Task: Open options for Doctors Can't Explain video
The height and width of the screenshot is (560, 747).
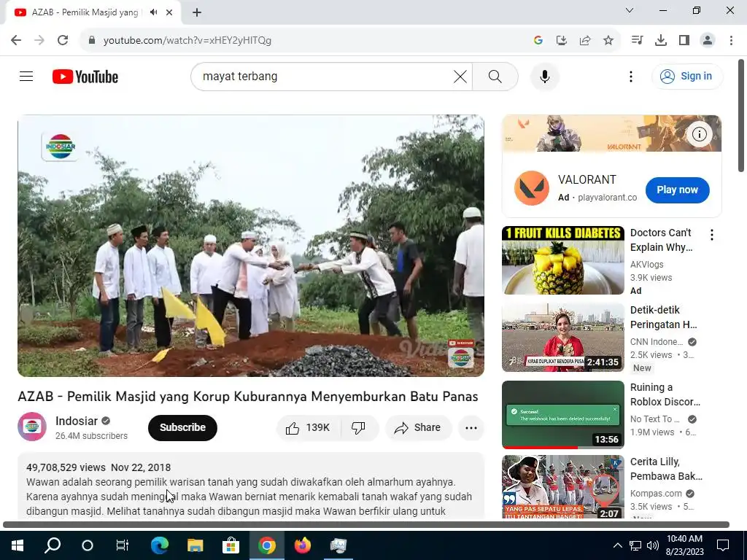Action: (x=711, y=234)
